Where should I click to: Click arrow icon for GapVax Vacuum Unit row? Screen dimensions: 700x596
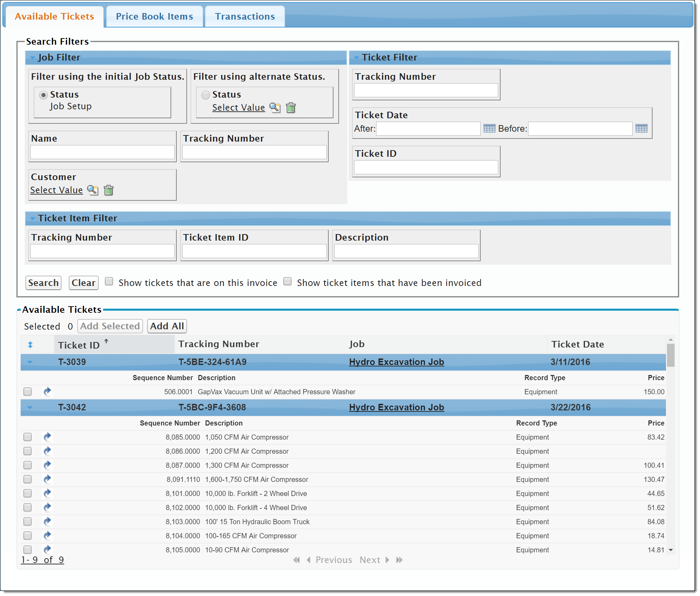click(47, 391)
